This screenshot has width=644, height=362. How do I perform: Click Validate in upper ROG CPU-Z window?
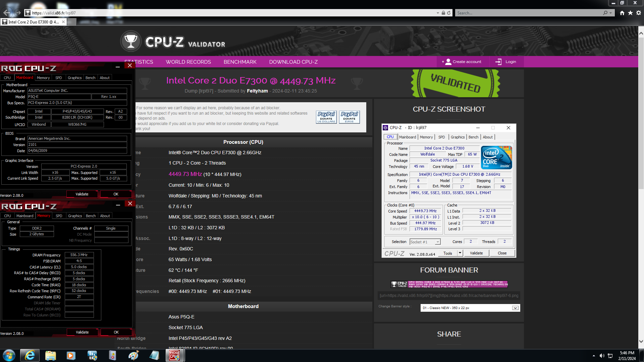(82, 194)
